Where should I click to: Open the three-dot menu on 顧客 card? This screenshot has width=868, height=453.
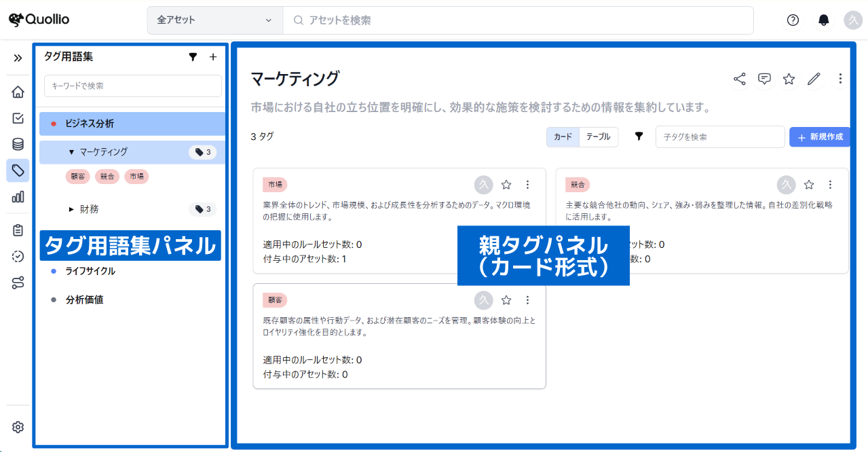(x=528, y=300)
